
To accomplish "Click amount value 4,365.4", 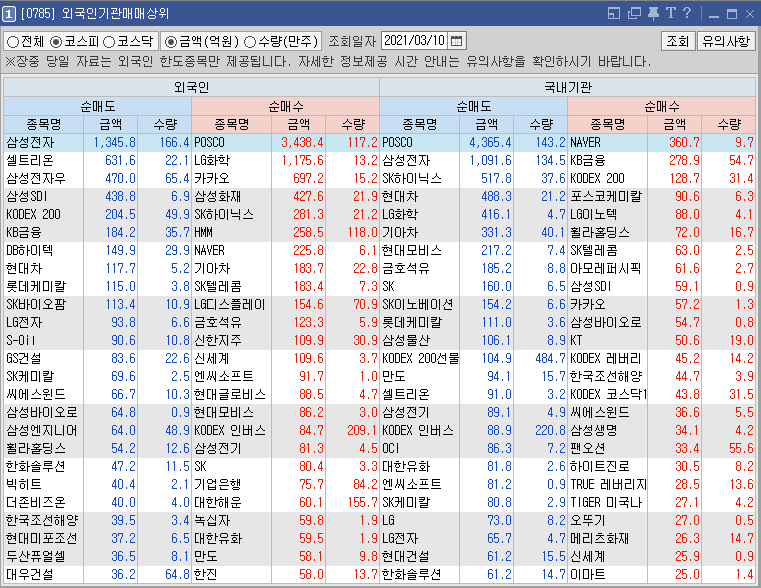I will (x=490, y=143).
